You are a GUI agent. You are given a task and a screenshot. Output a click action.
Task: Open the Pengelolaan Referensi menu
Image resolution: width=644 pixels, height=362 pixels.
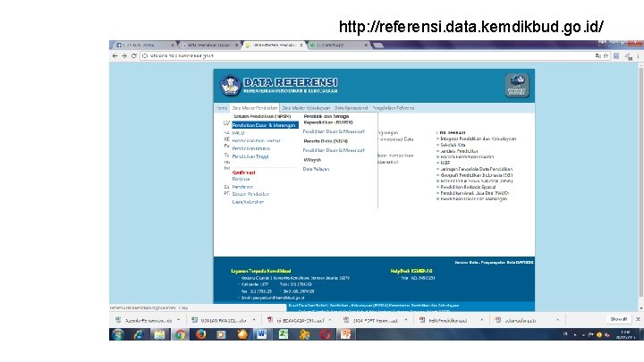click(393, 108)
